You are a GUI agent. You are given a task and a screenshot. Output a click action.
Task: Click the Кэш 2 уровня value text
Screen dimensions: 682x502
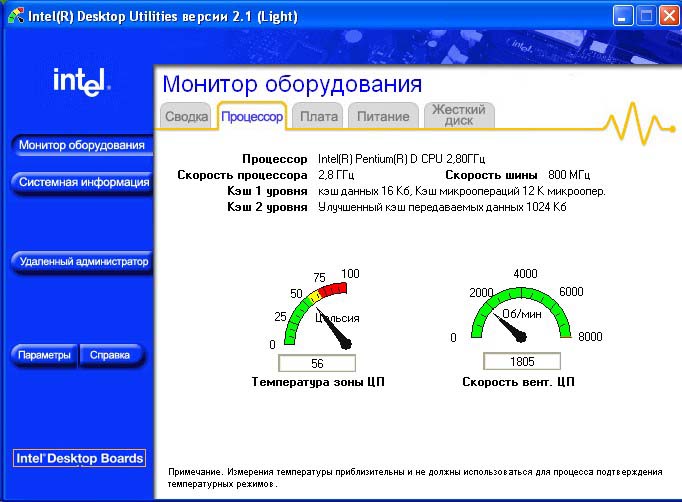pos(442,207)
